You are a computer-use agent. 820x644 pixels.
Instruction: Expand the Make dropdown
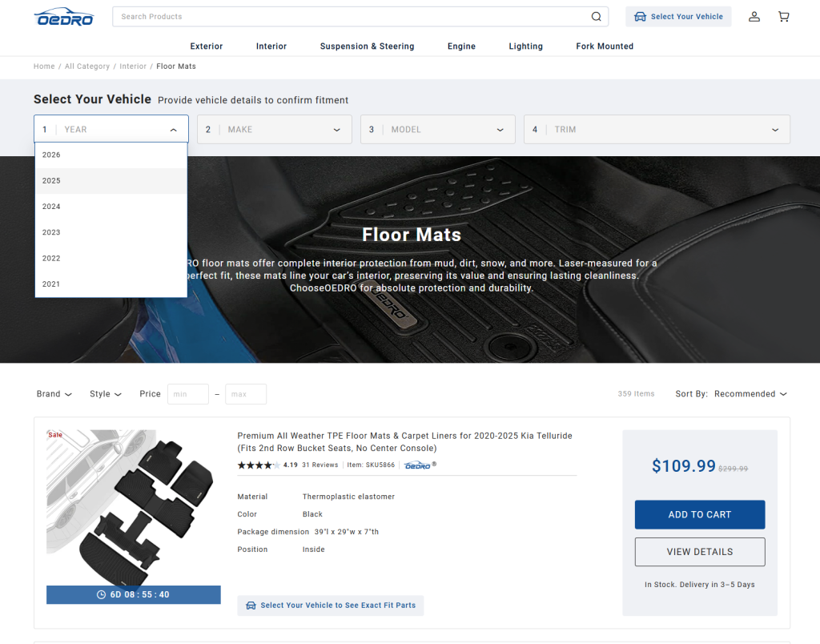(x=274, y=130)
